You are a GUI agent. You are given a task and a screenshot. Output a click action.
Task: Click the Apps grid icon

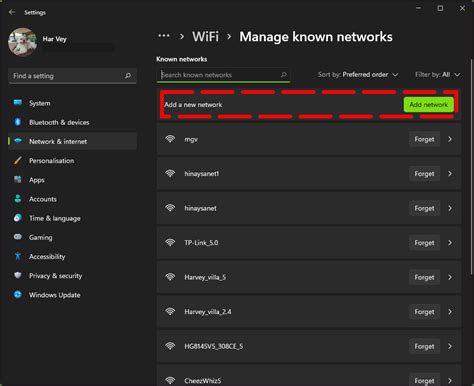tap(18, 180)
